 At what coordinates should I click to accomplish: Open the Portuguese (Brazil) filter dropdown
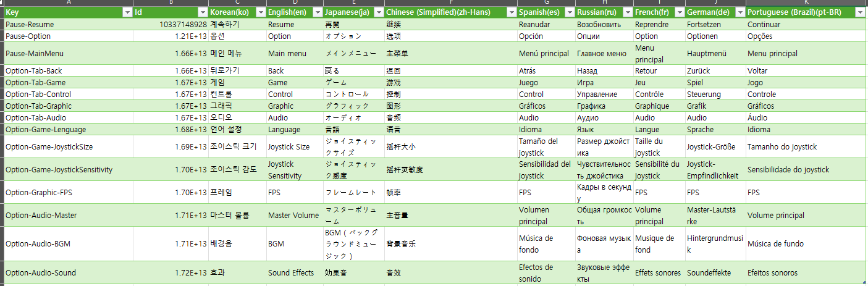[x=859, y=12]
